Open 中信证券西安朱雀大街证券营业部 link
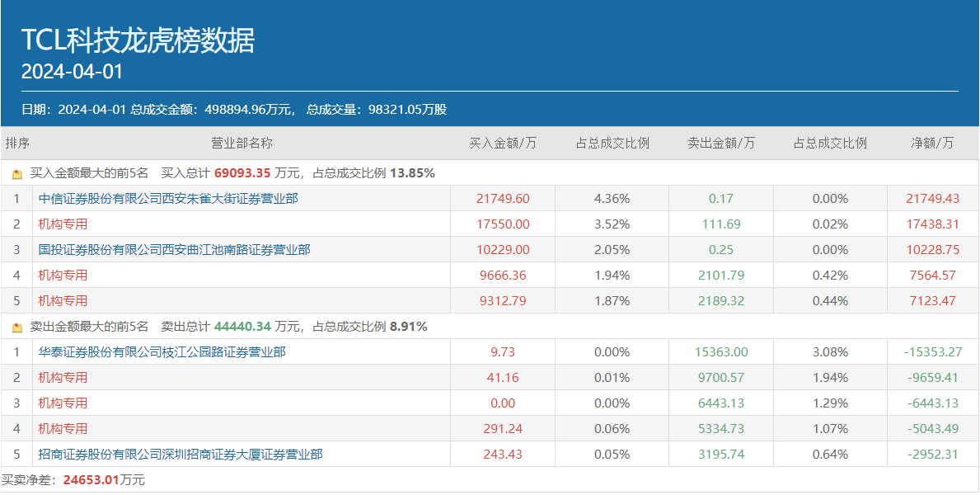The height and width of the screenshot is (495, 980). point(168,199)
